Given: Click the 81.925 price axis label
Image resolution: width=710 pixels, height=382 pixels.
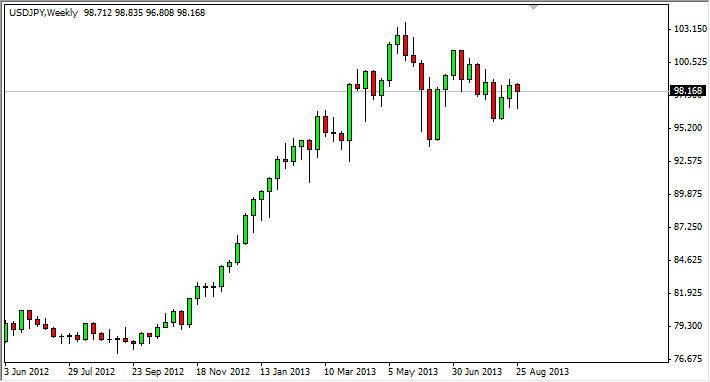Looking at the screenshot, I should click(x=688, y=293).
